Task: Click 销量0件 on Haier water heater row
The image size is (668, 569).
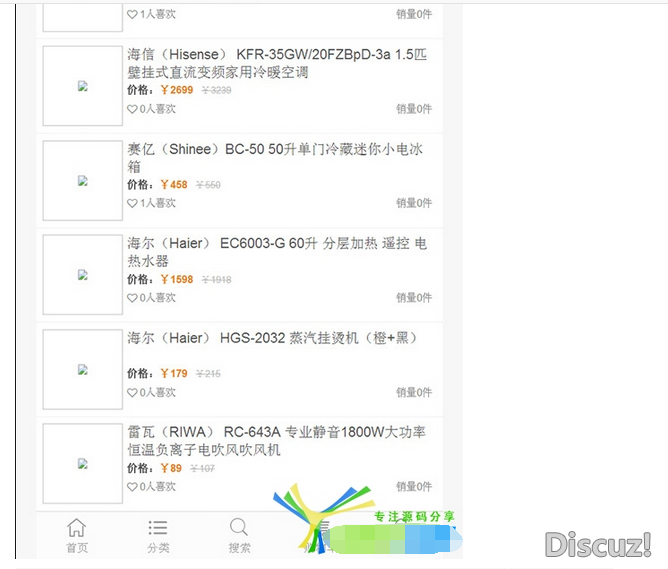Action: (414, 298)
